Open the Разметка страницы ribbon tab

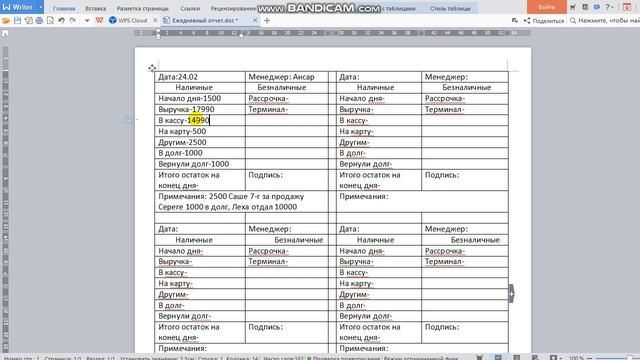[142, 8]
